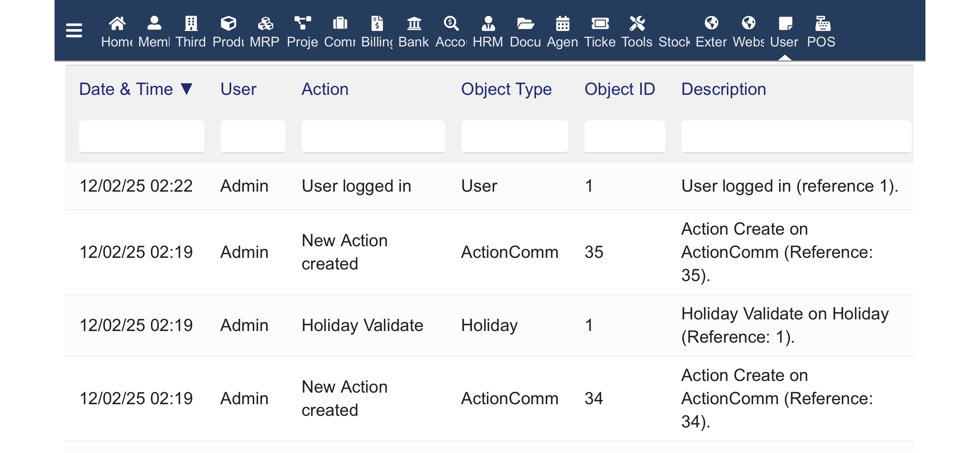Click the Object ID filter field
This screenshot has height=453, width=980.
(x=624, y=136)
